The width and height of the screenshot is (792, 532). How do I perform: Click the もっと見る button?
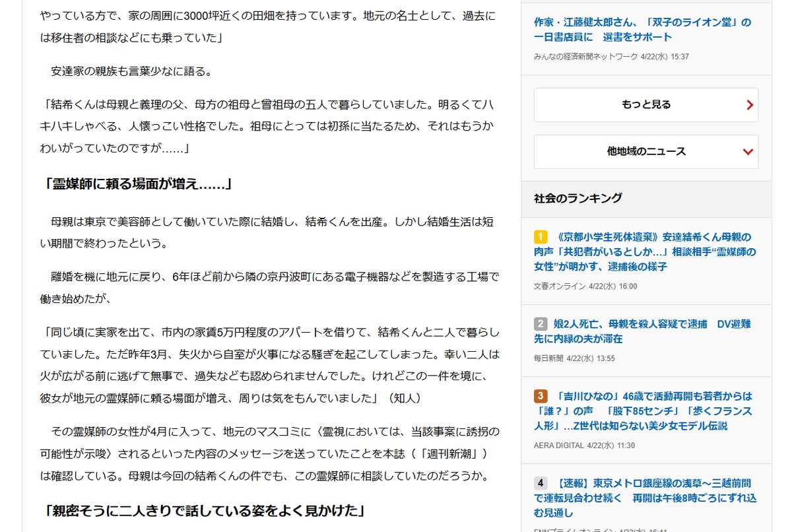pos(645,104)
